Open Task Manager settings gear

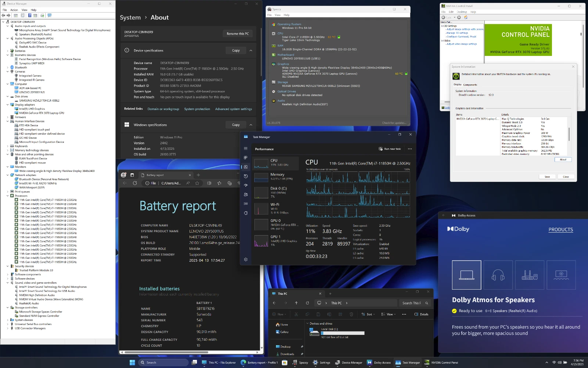245,259
